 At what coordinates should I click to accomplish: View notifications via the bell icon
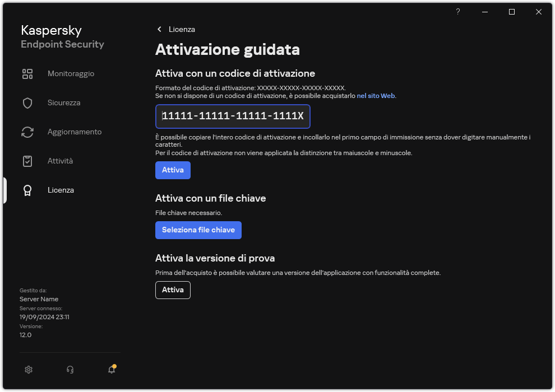(110, 370)
